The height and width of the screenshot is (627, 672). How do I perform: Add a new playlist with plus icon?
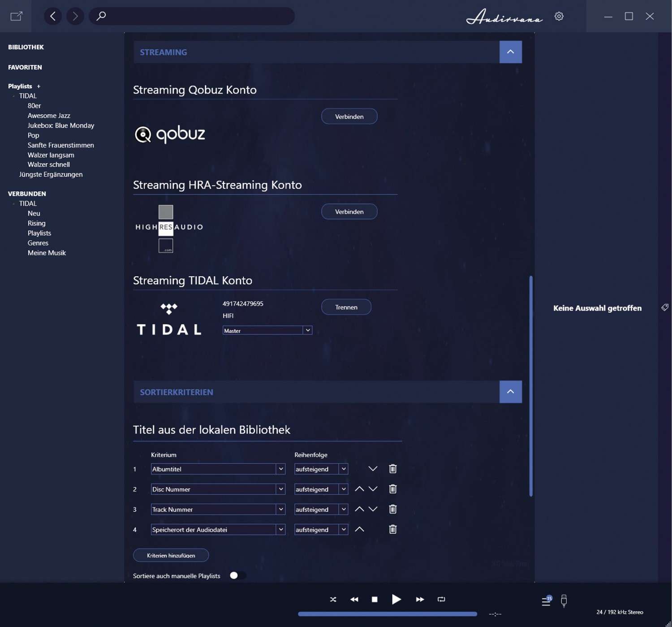(39, 86)
